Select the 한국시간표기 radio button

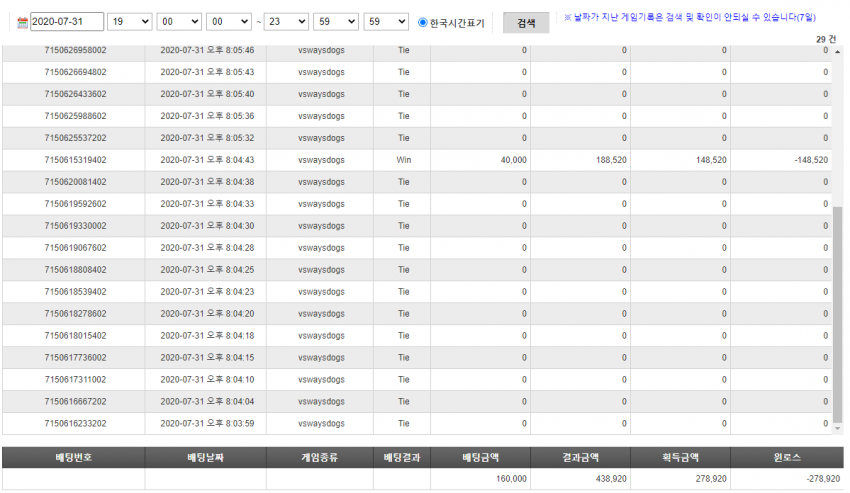(x=423, y=23)
